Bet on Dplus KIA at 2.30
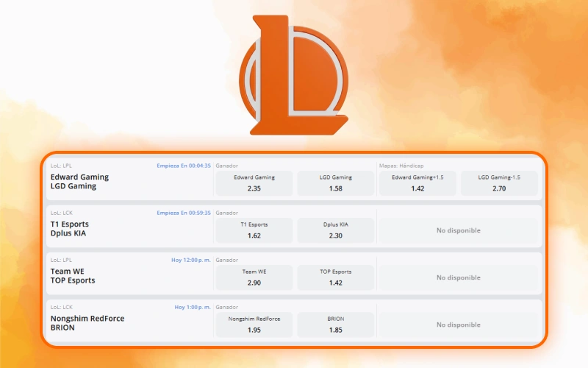Screen dimensions: 588x368 [336, 230]
